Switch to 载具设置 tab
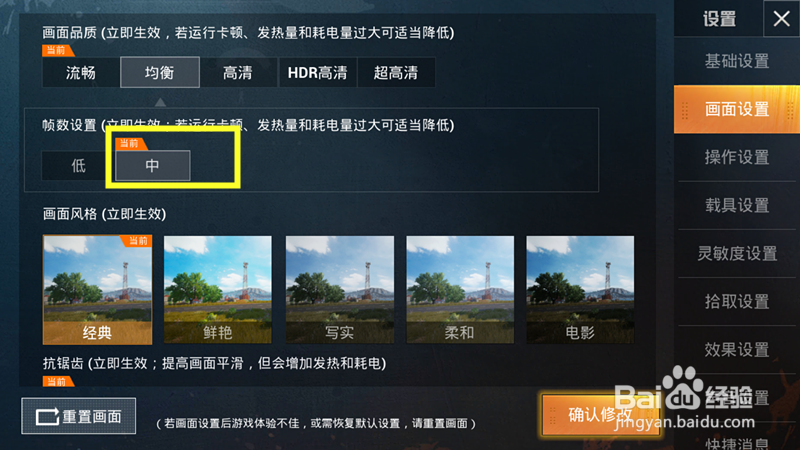Screen dimensions: 800x450 pos(737,205)
